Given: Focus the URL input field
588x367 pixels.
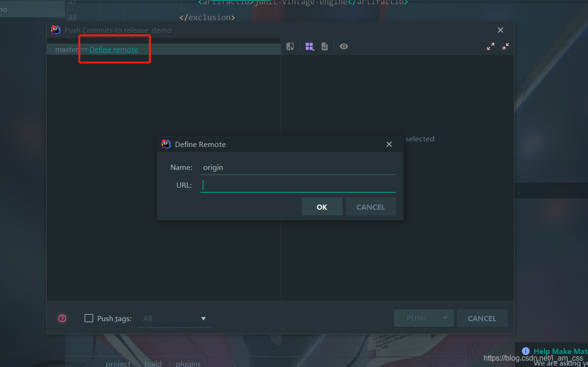Looking at the screenshot, I should pos(298,185).
